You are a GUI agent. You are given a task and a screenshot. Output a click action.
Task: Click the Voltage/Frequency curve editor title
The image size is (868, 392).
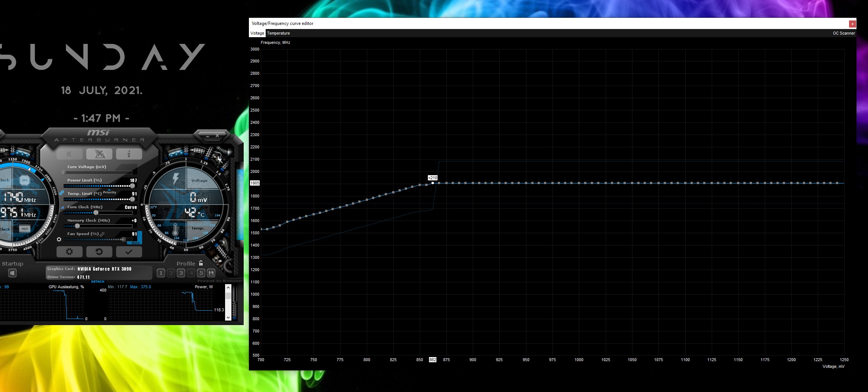pyautogui.click(x=282, y=23)
